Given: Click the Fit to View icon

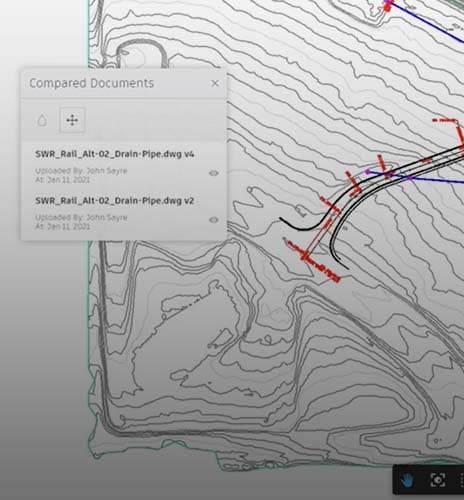Looking at the screenshot, I should tap(438, 480).
